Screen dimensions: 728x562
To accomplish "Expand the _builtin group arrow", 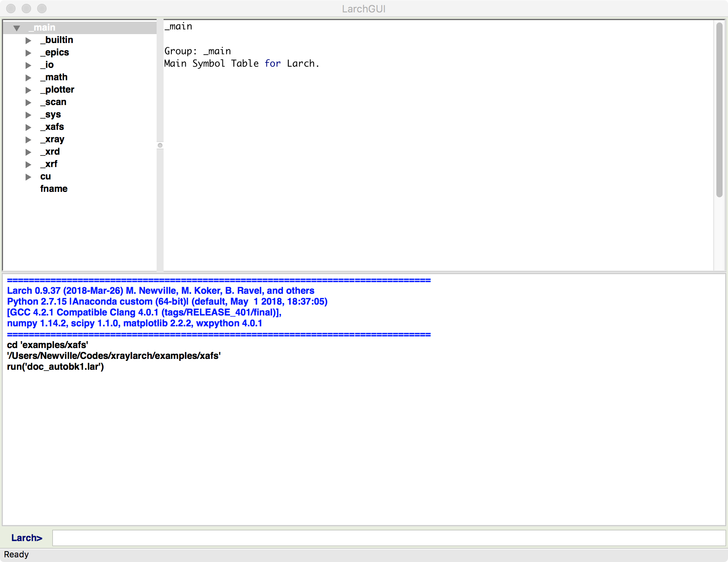I will point(28,40).
